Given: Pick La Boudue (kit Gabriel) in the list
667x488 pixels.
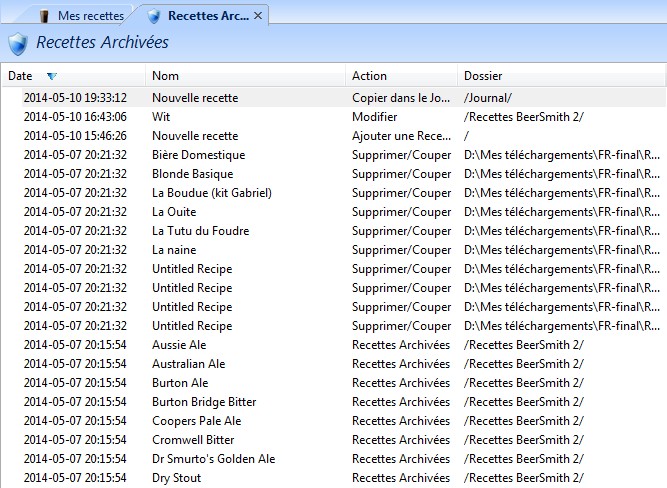Looking at the screenshot, I should click(x=211, y=193).
